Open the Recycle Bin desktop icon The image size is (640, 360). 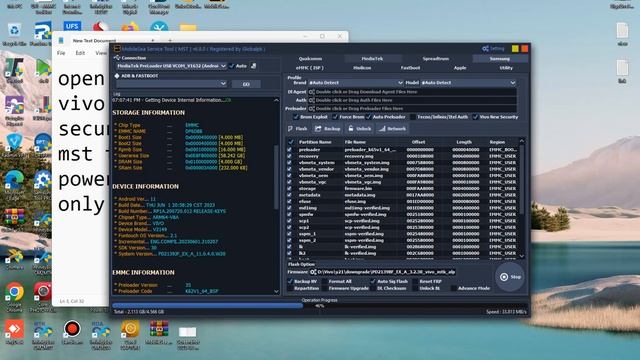click(x=14, y=31)
